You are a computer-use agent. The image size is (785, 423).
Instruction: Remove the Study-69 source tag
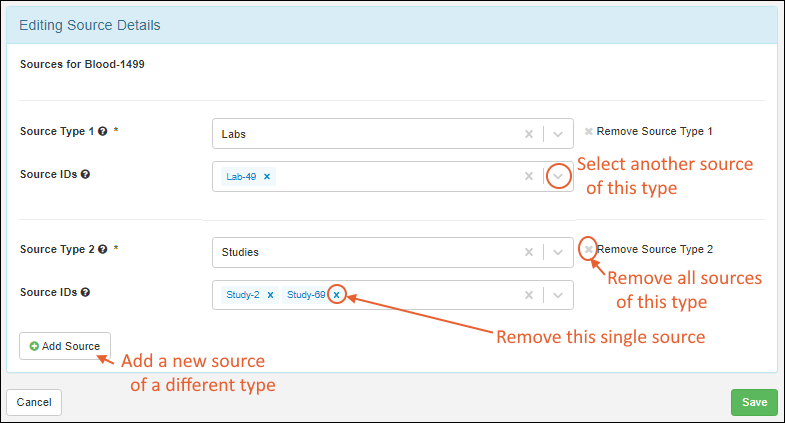point(337,295)
